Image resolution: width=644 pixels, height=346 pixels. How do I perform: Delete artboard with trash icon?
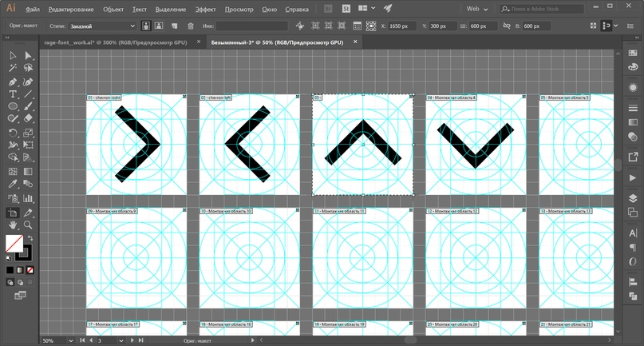(x=191, y=26)
